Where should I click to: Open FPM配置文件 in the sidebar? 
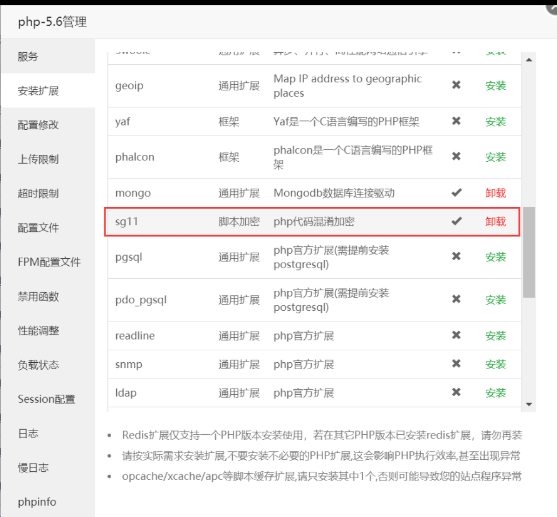[x=49, y=262]
